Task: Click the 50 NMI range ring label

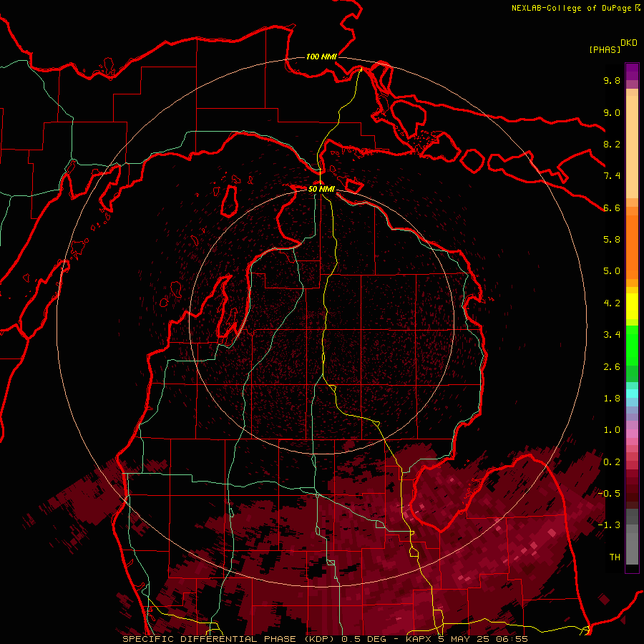Action: 321,189
